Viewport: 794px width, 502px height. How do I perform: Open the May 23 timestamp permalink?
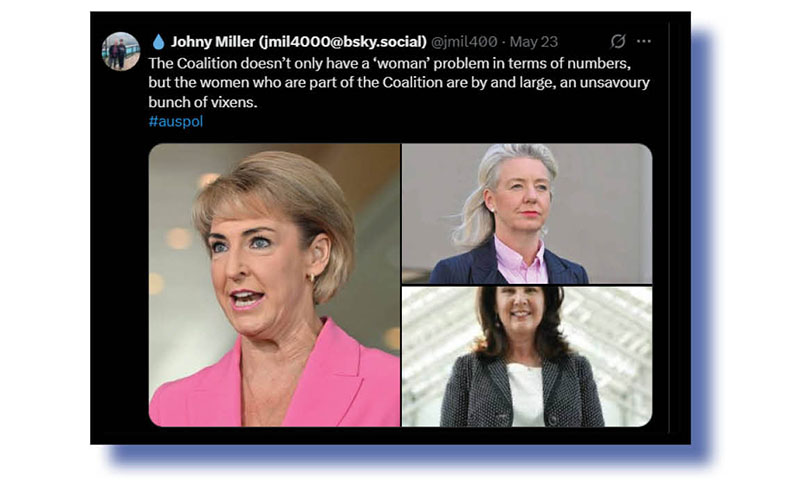click(x=534, y=42)
